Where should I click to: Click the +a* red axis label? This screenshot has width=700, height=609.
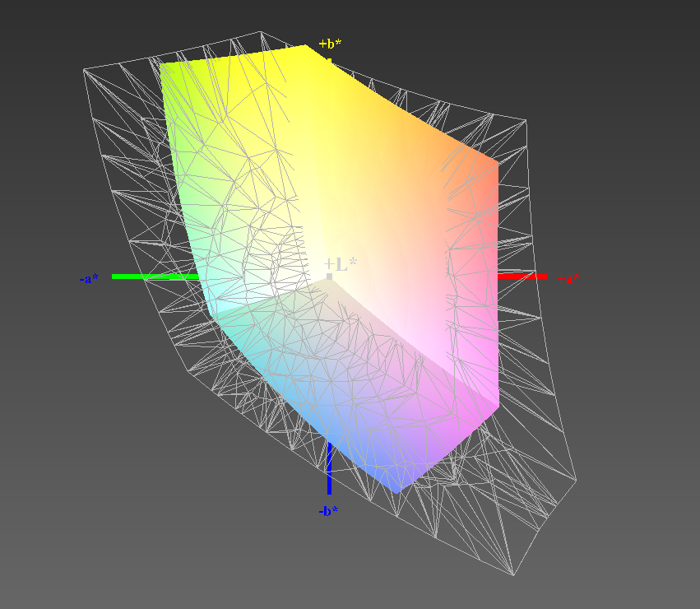[568, 278]
